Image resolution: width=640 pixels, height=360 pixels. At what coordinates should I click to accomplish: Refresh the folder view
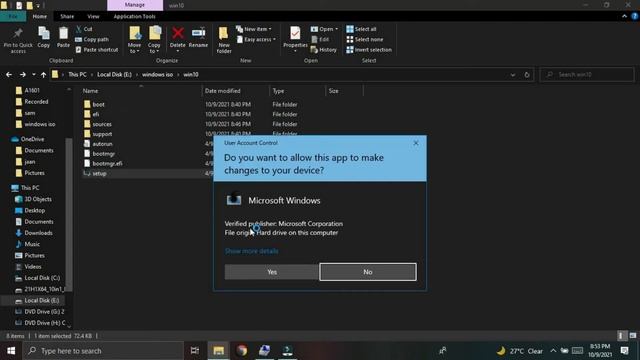point(527,75)
